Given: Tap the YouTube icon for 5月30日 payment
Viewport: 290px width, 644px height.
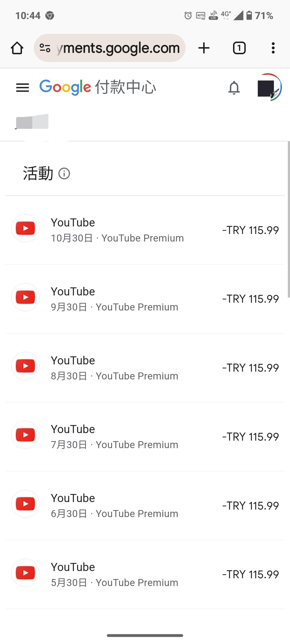Looking at the screenshot, I should pyautogui.click(x=26, y=573).
